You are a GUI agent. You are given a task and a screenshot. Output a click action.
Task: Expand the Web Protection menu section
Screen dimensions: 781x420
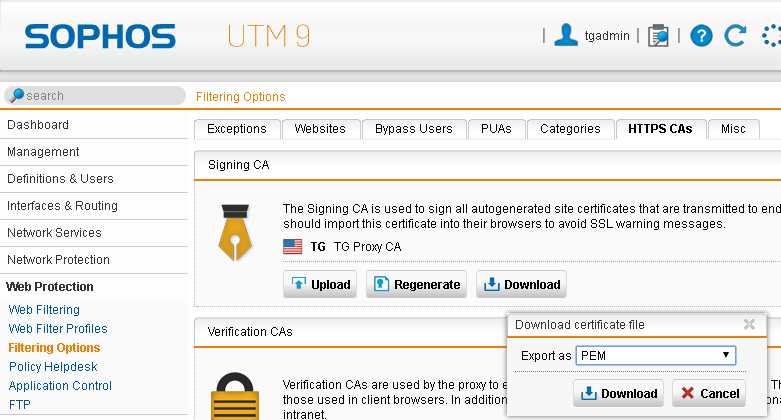[50, 286]
